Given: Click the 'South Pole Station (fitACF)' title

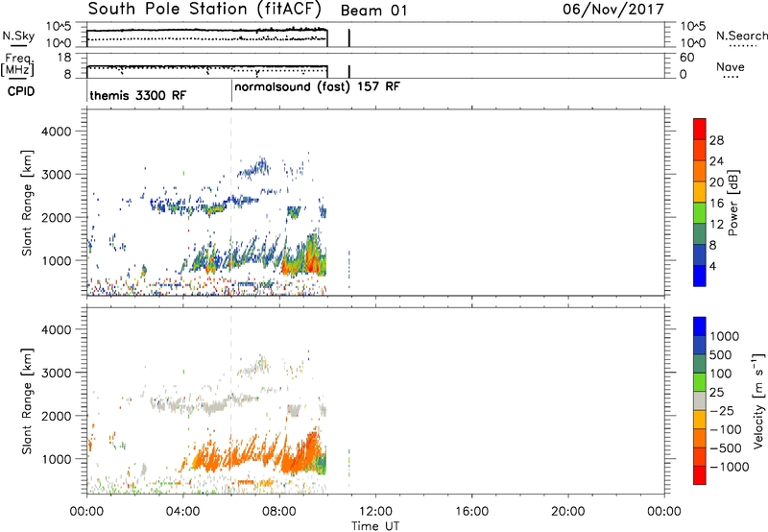Looking at the screenshot, I should click(x=204, y=10).
